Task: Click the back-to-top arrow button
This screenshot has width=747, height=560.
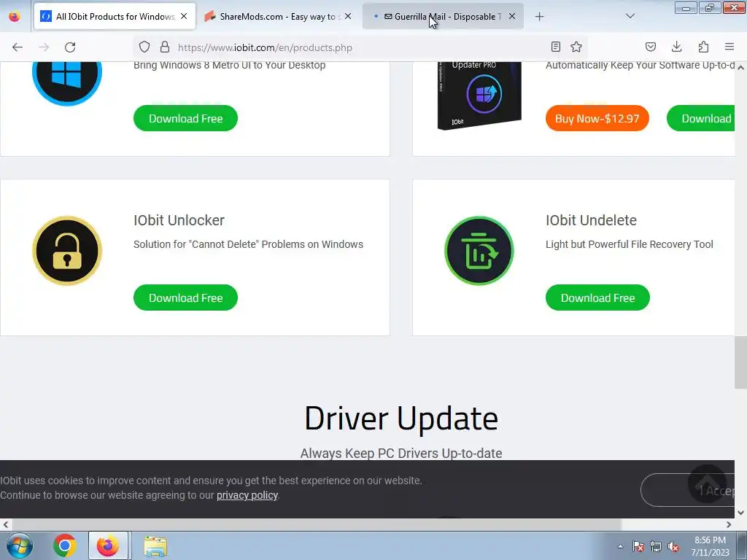Action: tap(708, 484)
